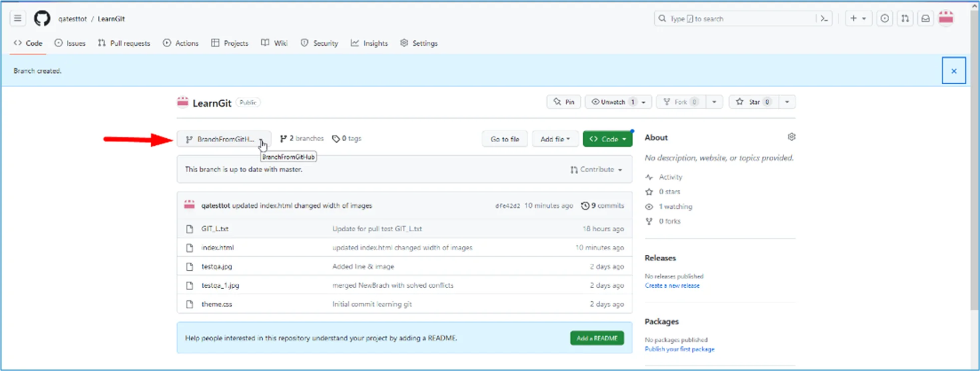The image size is (980, 371).
Task: Open latest commit message about index.html
Action: (x=303, y=205)
